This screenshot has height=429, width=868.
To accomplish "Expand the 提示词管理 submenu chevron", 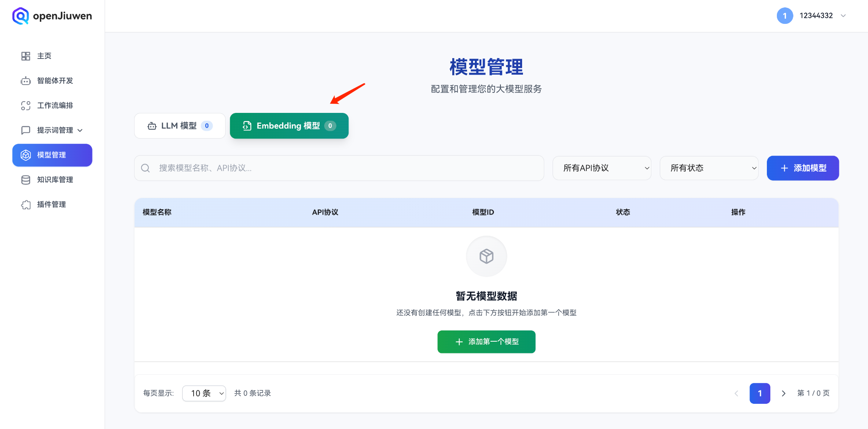I will [x=80, y=130].
